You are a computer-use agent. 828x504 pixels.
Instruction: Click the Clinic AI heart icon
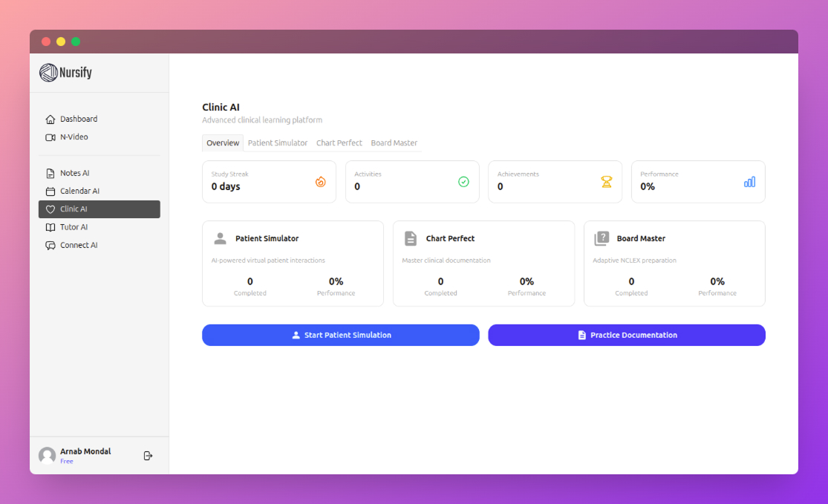tap(50, 209)
